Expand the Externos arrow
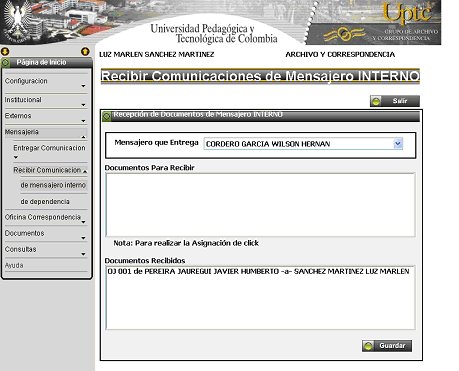The image size is (459, 371). [83, 121]
